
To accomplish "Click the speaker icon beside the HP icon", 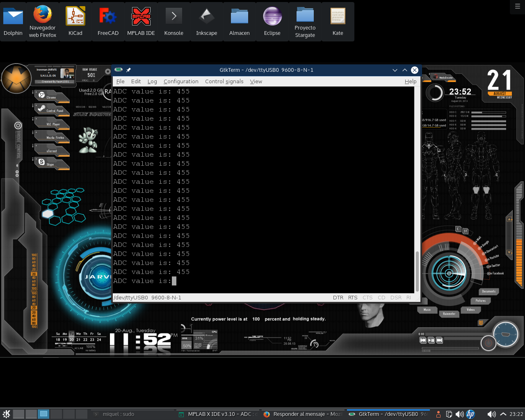I will coord(459,414).
